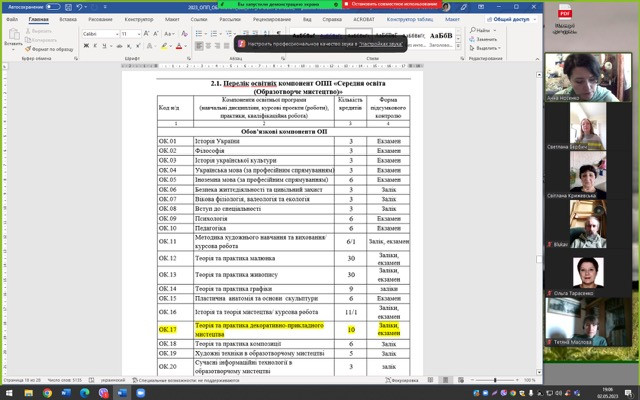Apply the Заголово... heading style

point(441,39)
